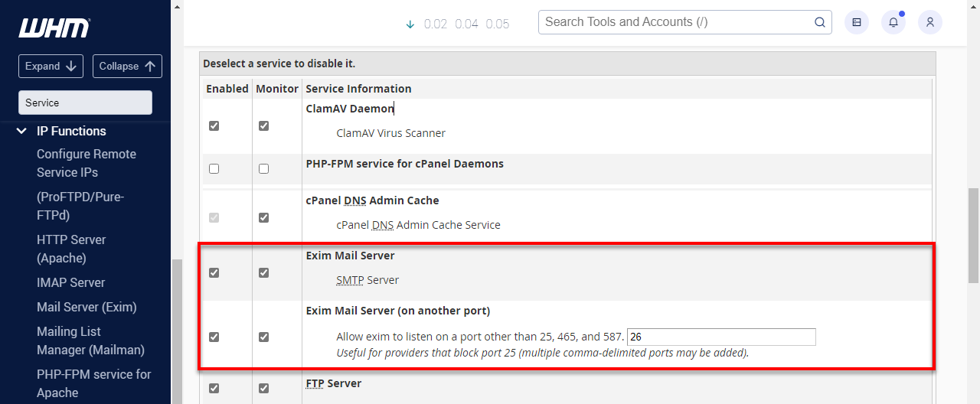The width and height of the screenshot is (980, 404).
Task: Open the news panel icon
Action: coord(857,22)
